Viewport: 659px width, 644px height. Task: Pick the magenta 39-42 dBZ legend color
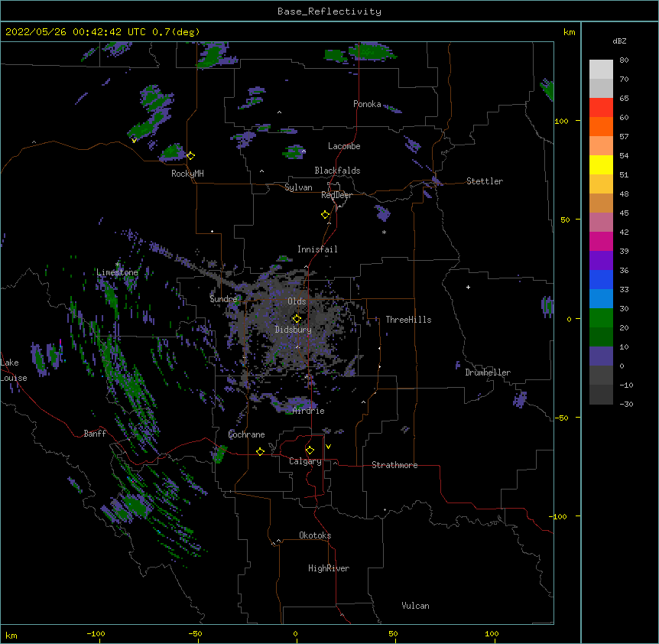point(601,241)
